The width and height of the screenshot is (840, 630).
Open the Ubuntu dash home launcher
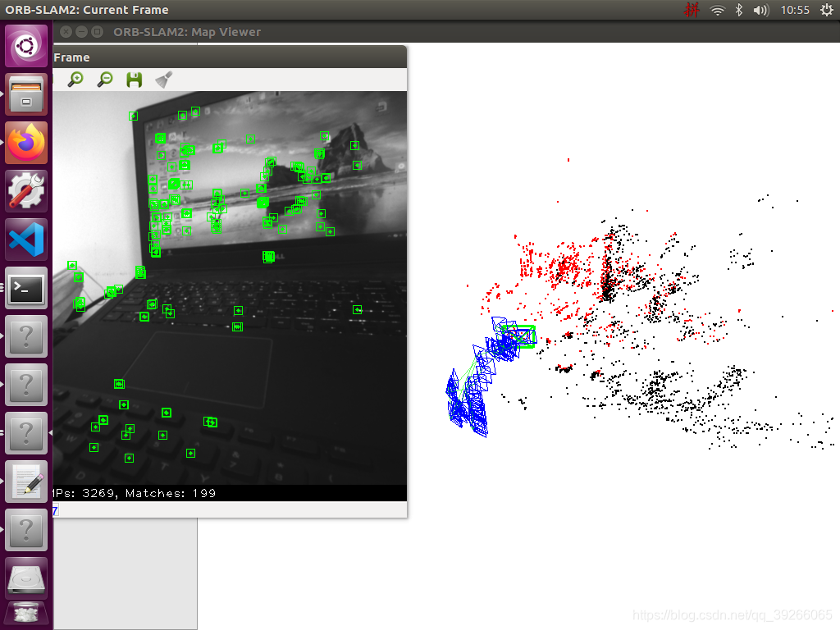pyautogui.click(x=26, y=46)
